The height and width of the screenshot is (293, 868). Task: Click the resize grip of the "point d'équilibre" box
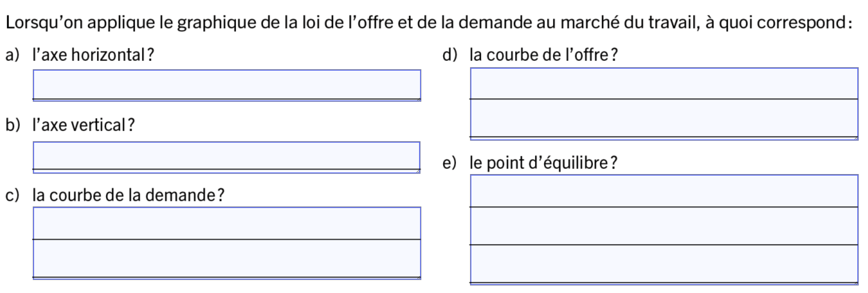coord(856,283)
